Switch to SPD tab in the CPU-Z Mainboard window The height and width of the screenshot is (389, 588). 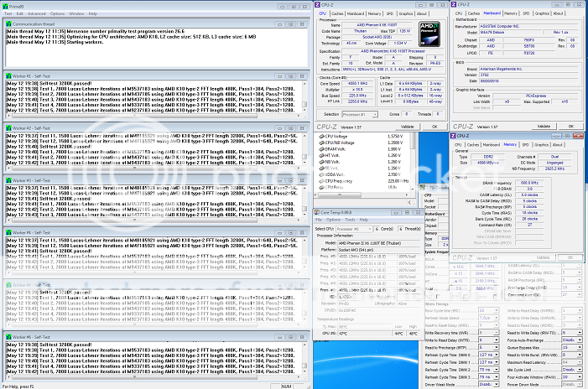coord(526,13)
